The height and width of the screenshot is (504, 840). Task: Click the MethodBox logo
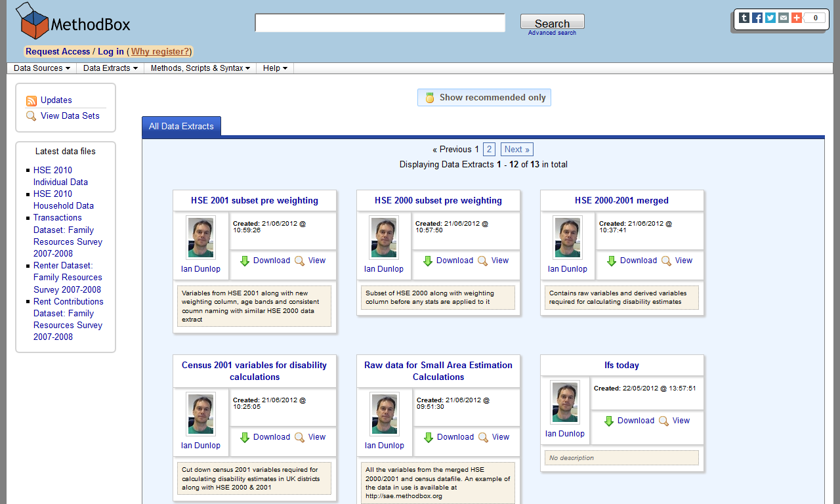73,21
